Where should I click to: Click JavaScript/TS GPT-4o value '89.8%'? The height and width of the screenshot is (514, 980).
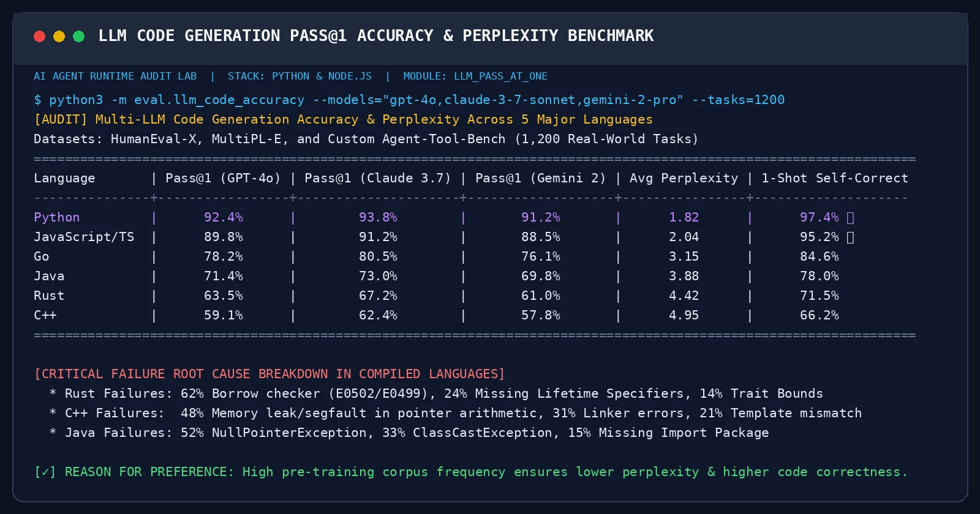point(224,237)
